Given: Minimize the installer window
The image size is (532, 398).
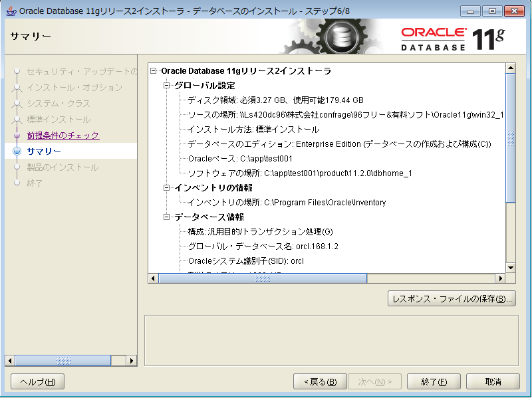Looking at the screenshot, I should [470, 11].
